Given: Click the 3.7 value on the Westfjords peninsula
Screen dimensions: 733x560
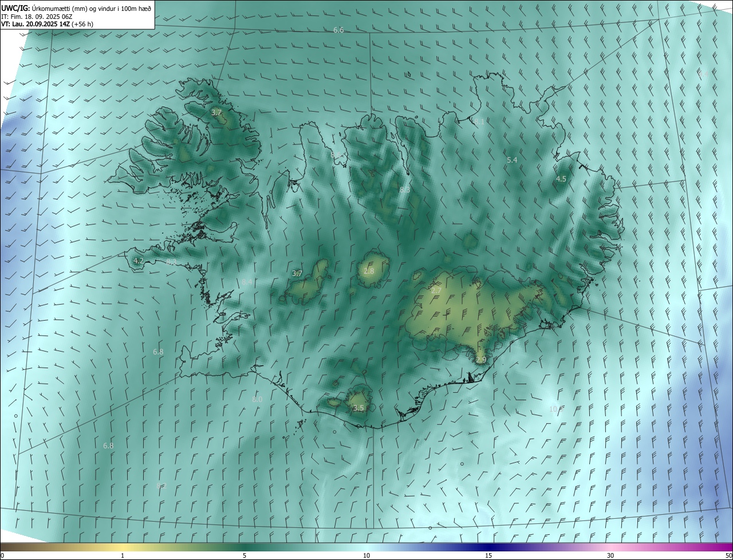Looking at the screenshot, I should [216, 113].
